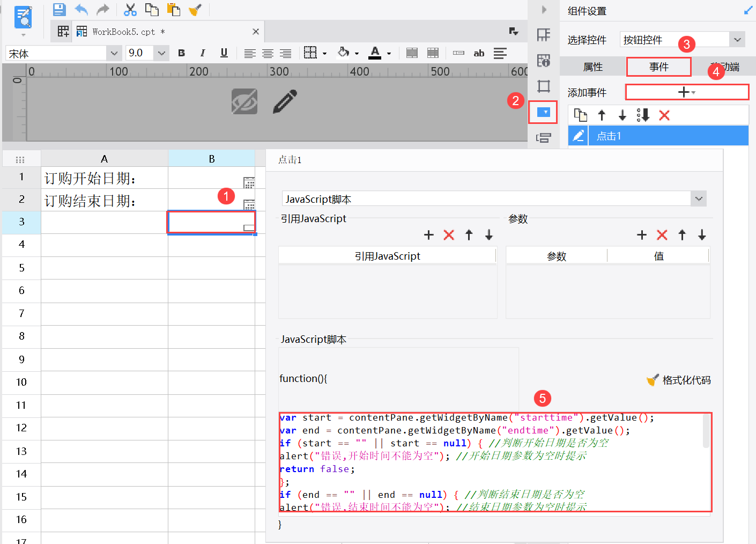Redo the last undone action
This screenshot has width=756, height=544.
click(102, 9)
